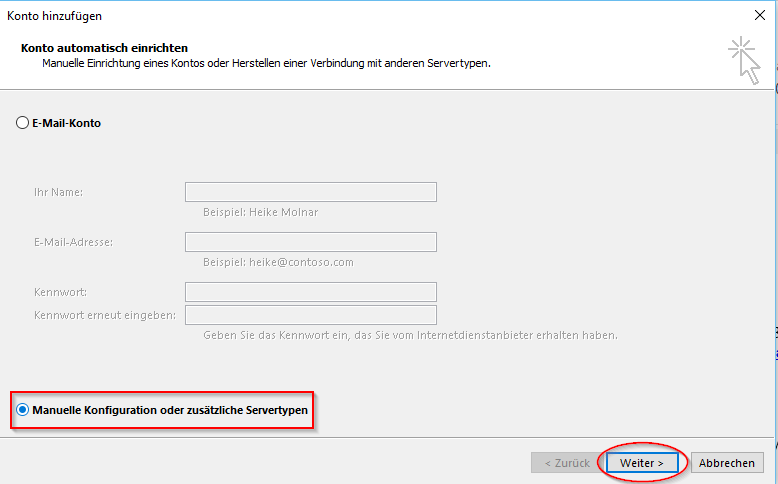Click into the E-Mail-Adresse input box
This screenshot has height=484, width=778.
point(310,242)
